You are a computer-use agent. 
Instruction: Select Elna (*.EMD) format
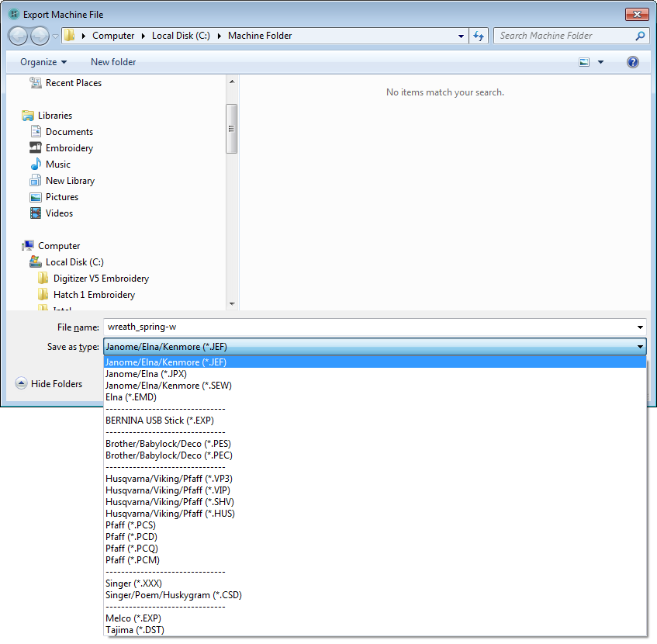coord(375,397)
